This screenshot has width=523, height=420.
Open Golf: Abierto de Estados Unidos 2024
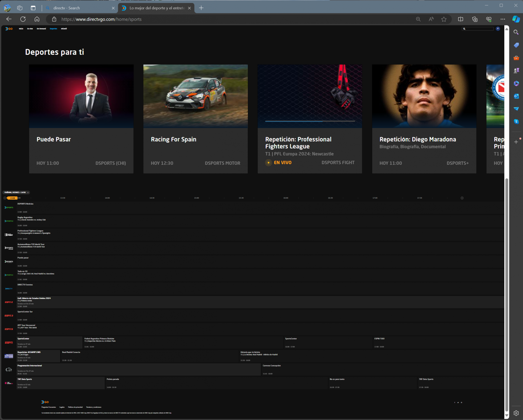tap(260, 302)
